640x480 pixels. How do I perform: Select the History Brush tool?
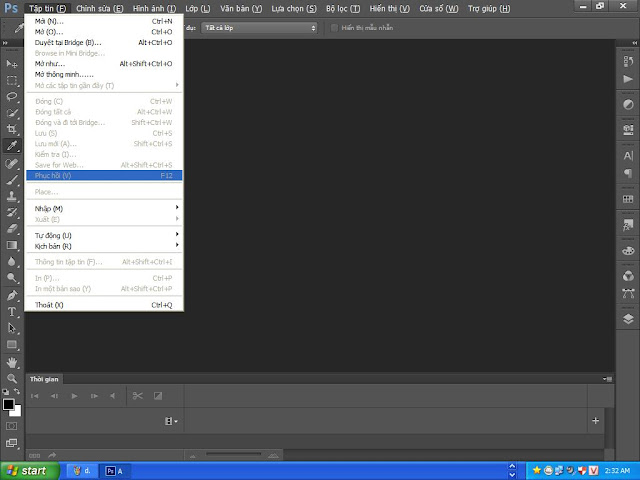[12, 212]
